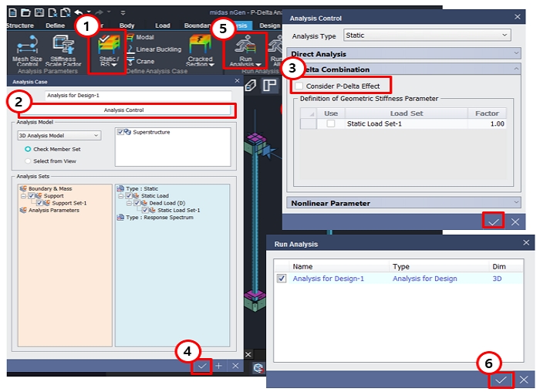This screenshot has width=540, height=392.
Task: Confirm Run Analysis dialog with checkmark
Action: [501, 380]
